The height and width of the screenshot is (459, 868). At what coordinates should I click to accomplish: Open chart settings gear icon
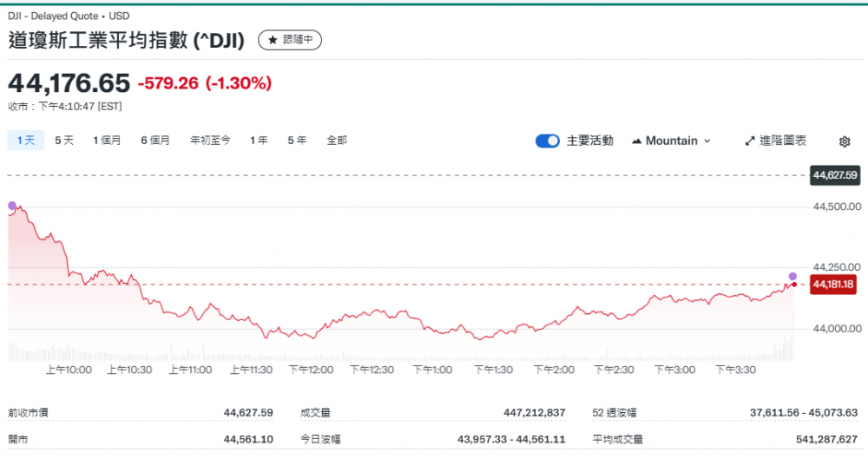(845, 141)
